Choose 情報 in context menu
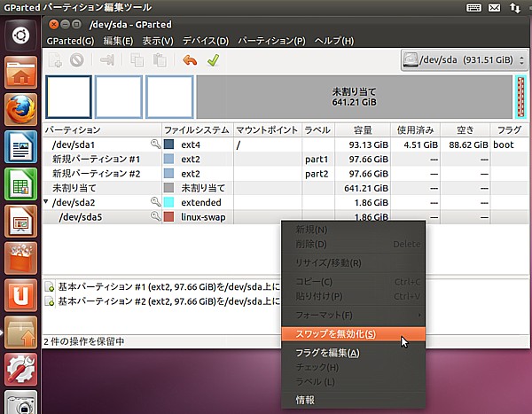This screenshot has width=532, height=414. point(353,401)
